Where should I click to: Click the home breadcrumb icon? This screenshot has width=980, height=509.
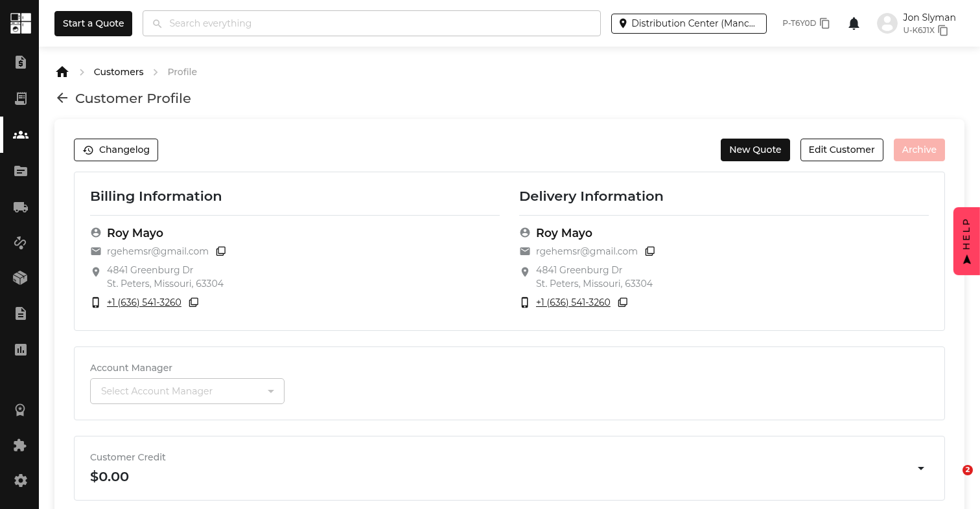pyautogui.click(x=62, y=72)
